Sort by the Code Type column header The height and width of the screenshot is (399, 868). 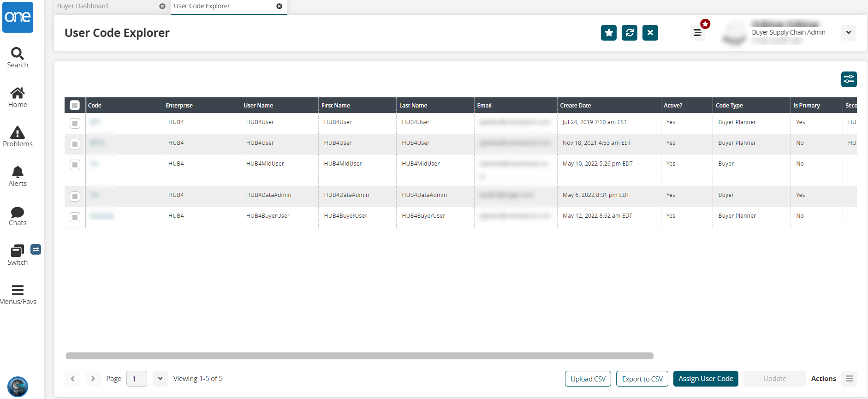click(752, 105)
